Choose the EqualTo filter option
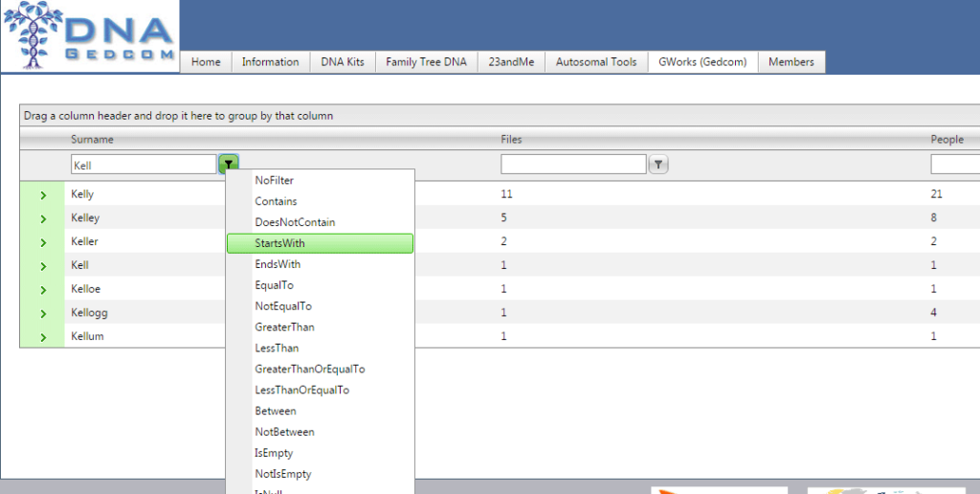 click(320, 285)
